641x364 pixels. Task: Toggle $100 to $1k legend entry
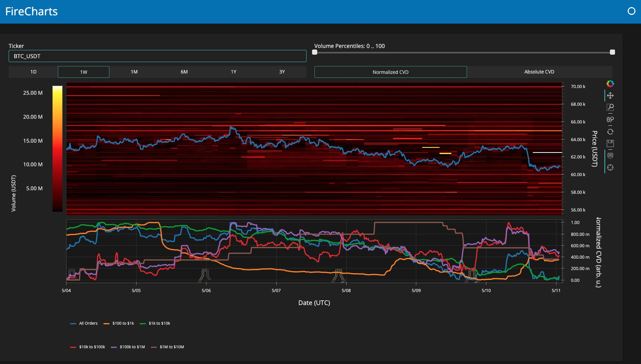(x=118, y=324)
